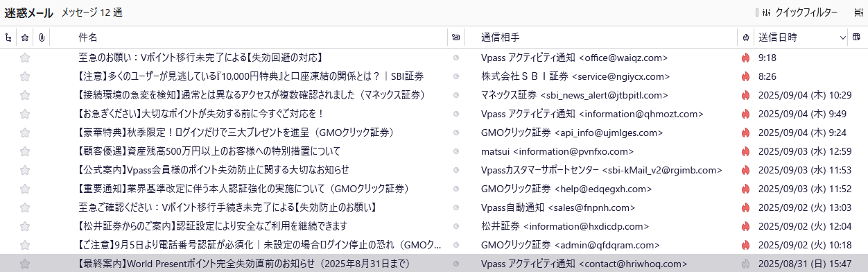Click the read status column header icon

point(455,37)
